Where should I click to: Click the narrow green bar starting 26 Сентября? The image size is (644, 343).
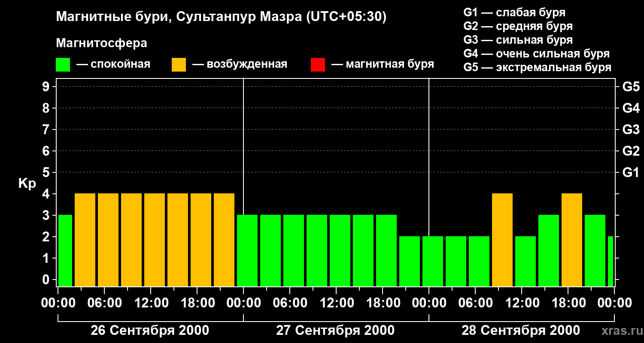[x=65, y=250]
